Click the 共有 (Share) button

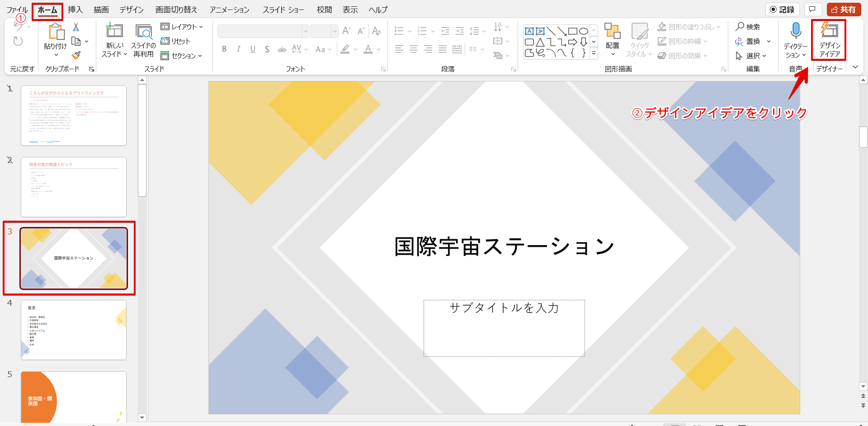(844, 9)
